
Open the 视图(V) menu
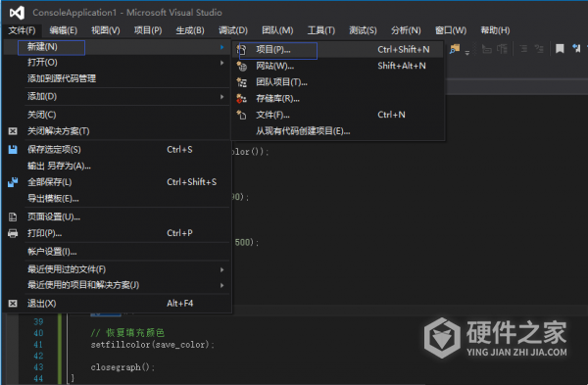[x=106, y=30]
